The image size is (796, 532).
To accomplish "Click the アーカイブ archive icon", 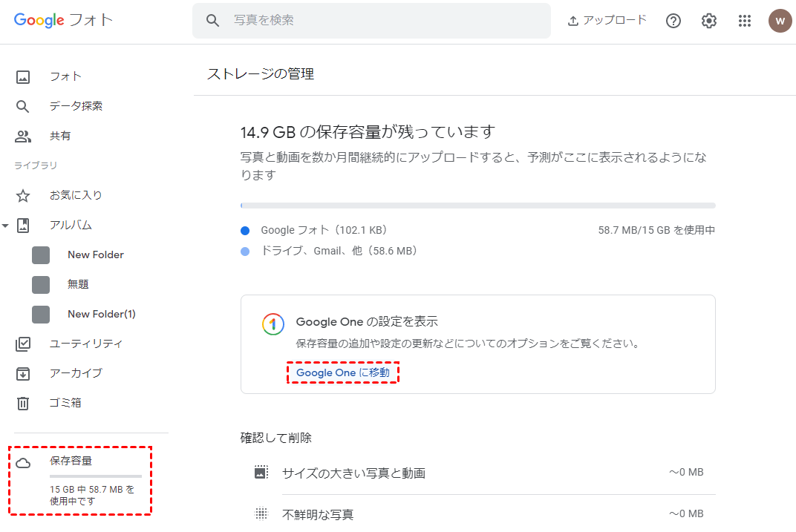I will (x=23, y=373).
